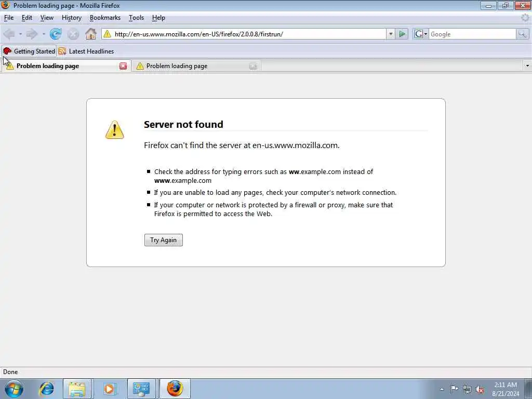Close the second inactive tab
Image resolution: width=532 pixels, height=399 pixels.
point(253,66)
